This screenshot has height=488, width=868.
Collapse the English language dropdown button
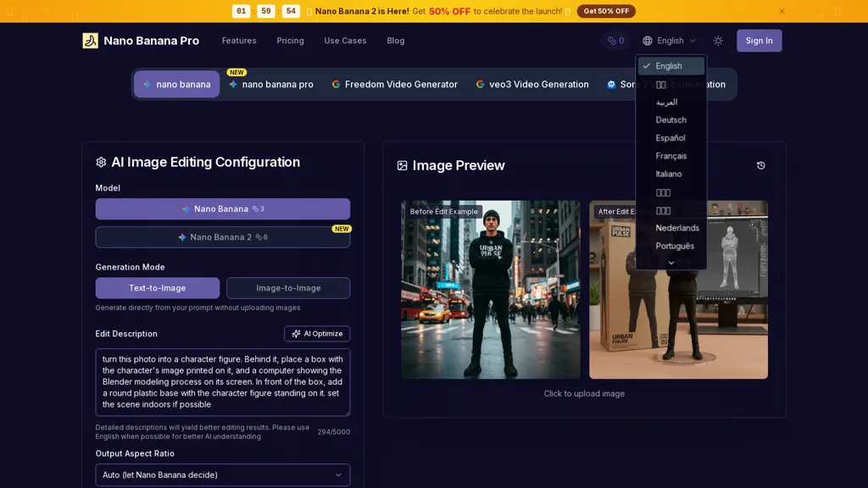click(x=669, y=41)
